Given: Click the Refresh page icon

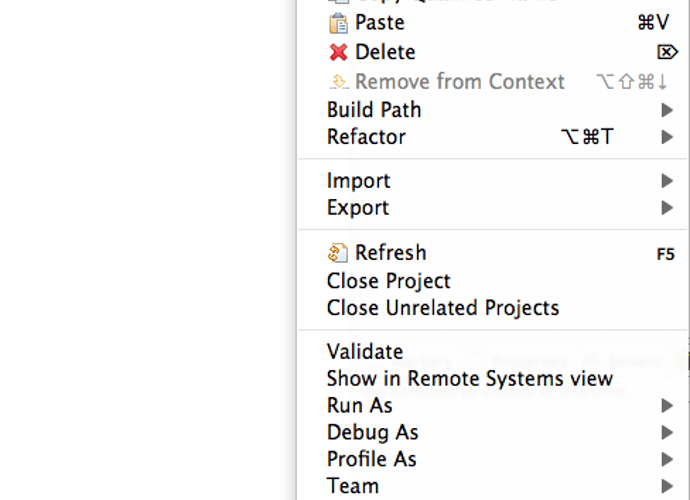Looking at the screenshot, I should 338,253.
